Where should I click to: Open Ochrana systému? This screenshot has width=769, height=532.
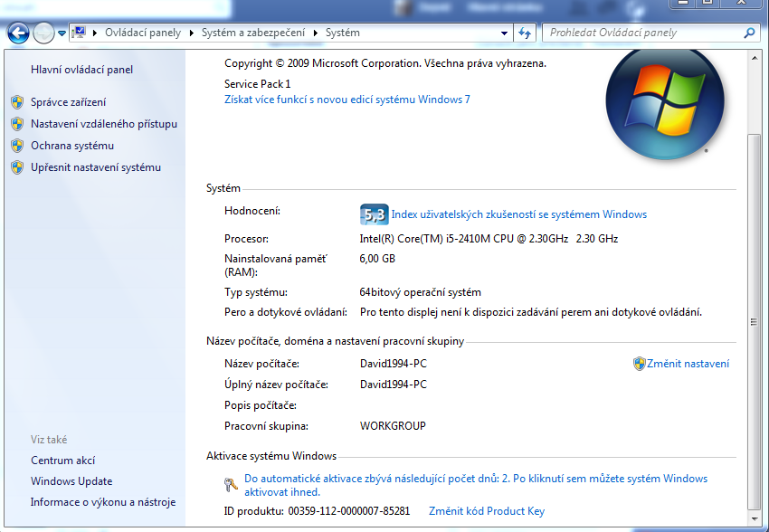coord(72,146)
